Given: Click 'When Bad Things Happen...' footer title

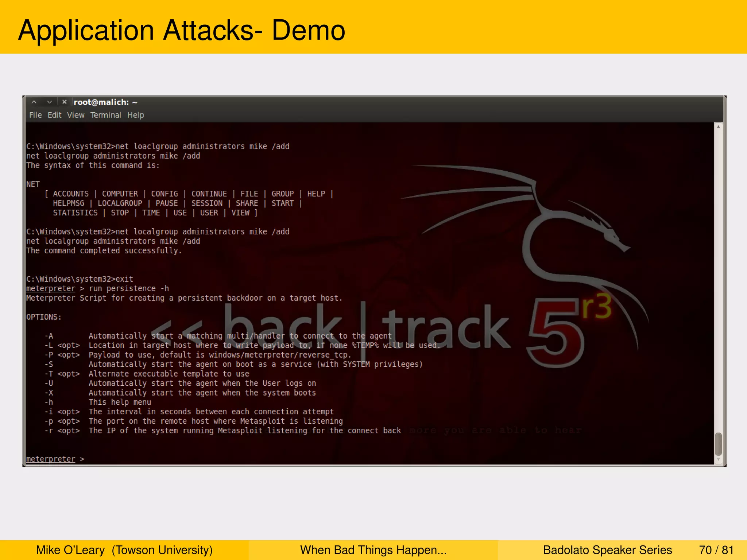Looking at the screenshot, I should (x=373, y=550).
